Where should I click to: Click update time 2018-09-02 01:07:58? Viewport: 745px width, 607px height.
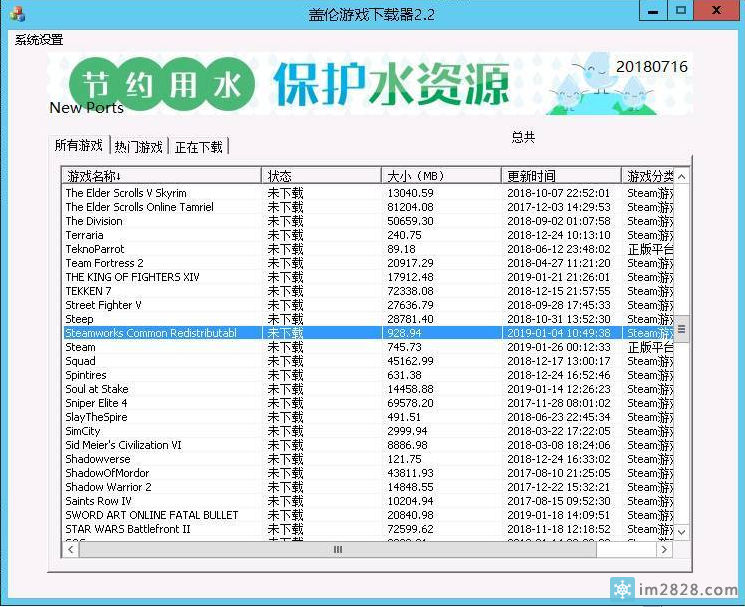tap(559, 221)
